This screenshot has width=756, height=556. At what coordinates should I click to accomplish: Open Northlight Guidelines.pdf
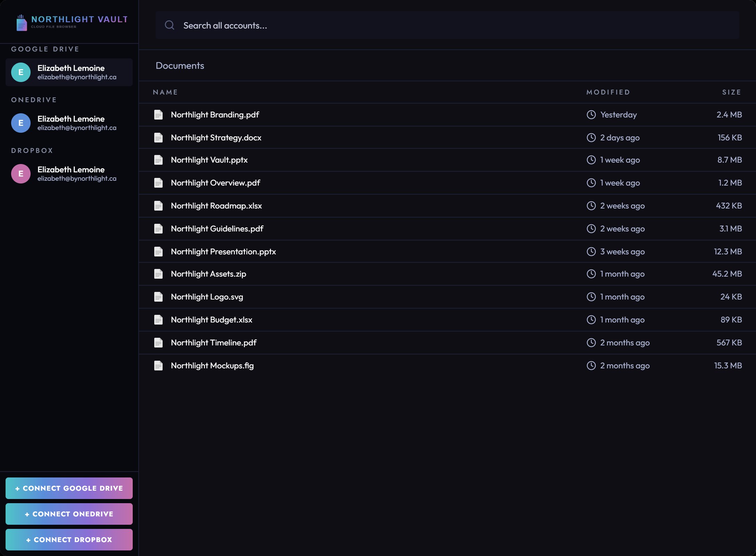point(217,229)
